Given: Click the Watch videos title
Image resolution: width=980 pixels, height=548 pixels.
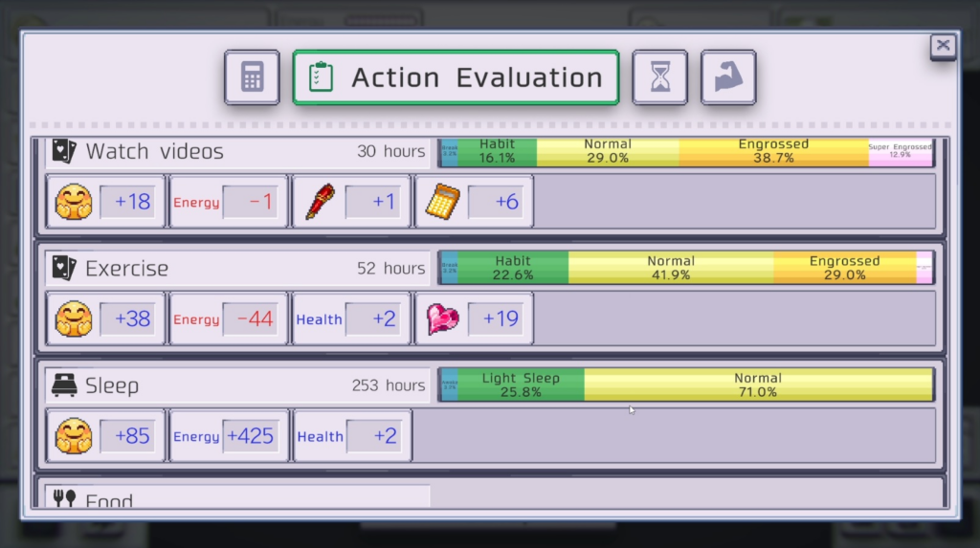Looking at the screenshot, I should [154, 151].
